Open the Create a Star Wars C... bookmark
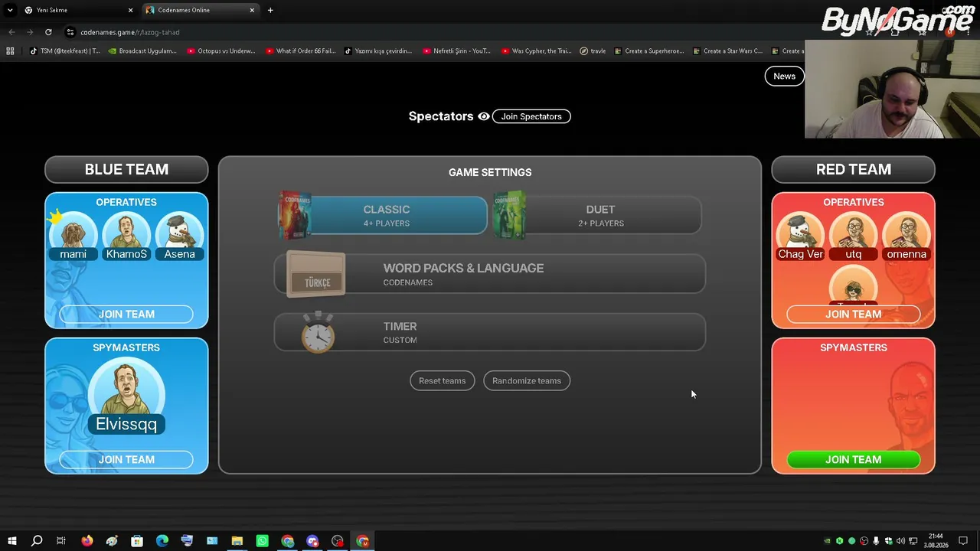 coord(727,51)
